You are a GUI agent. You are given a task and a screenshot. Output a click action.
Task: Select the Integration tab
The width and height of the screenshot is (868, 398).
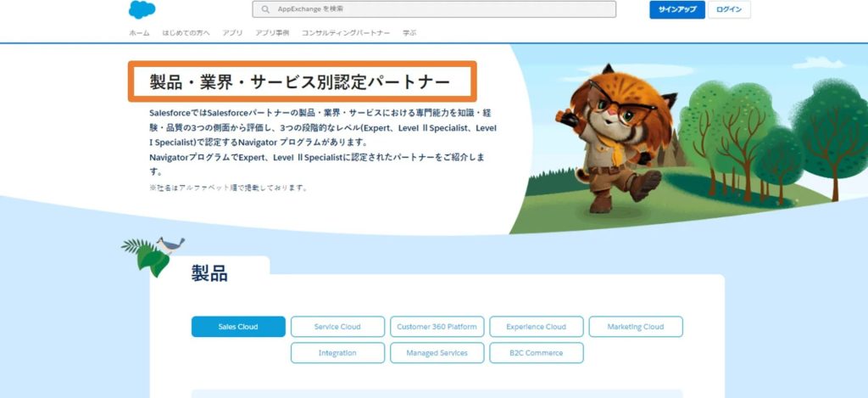coord(337,352)
